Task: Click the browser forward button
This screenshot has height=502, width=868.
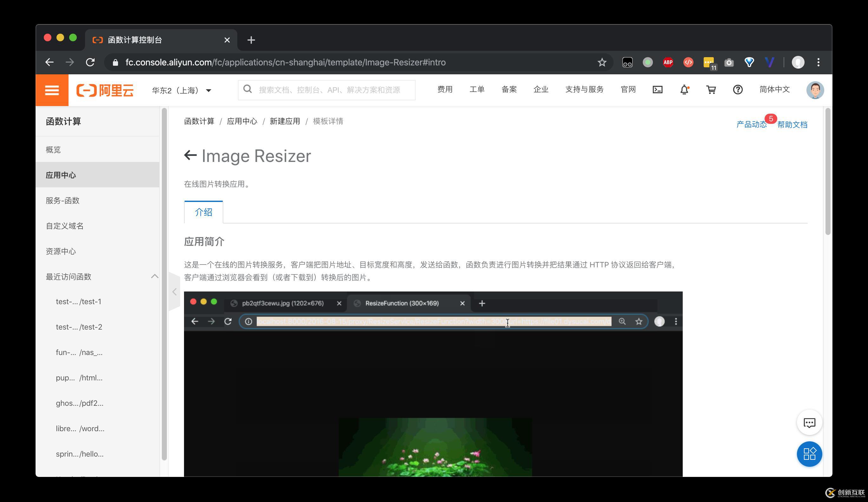Action: pyautogui.click(x=69, y=63)
